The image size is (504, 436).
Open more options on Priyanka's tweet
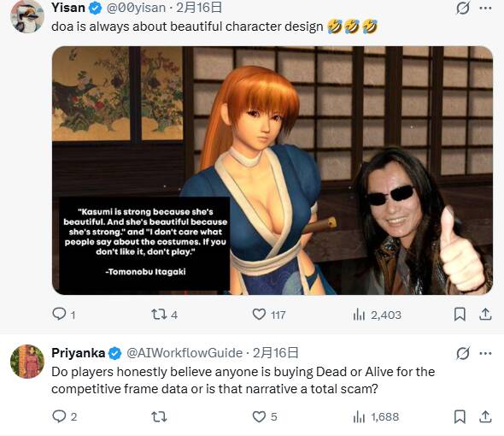pyautogui.click(x=485, y=353)
